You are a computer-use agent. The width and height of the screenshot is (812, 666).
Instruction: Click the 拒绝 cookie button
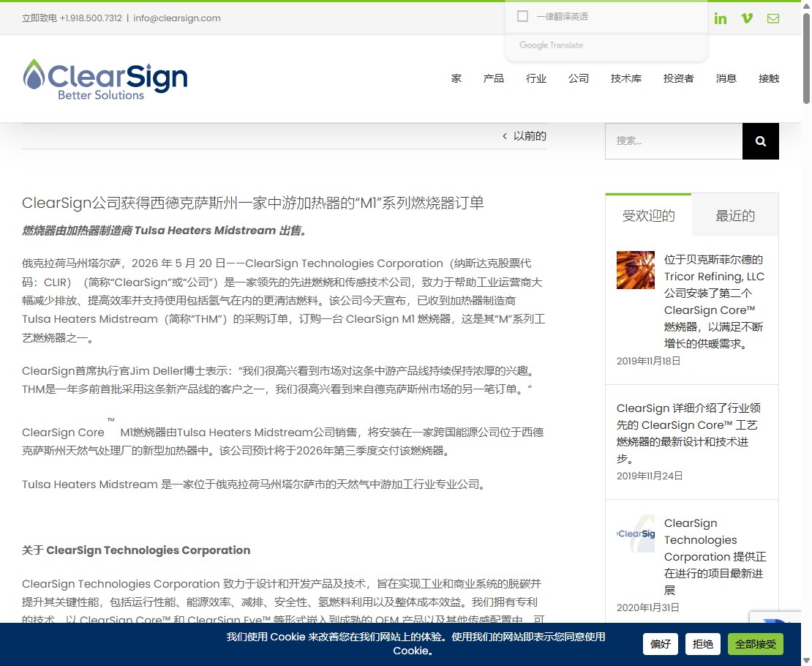[x=703, y=644]
